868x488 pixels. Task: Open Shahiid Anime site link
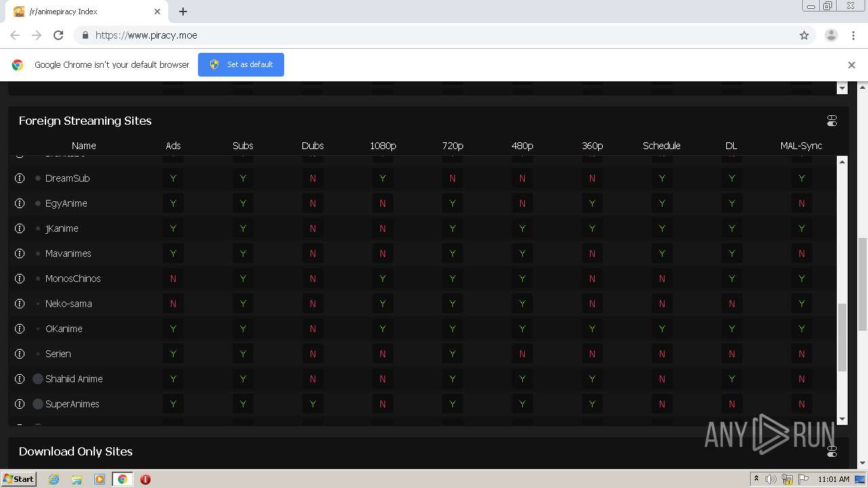point(74,379)
